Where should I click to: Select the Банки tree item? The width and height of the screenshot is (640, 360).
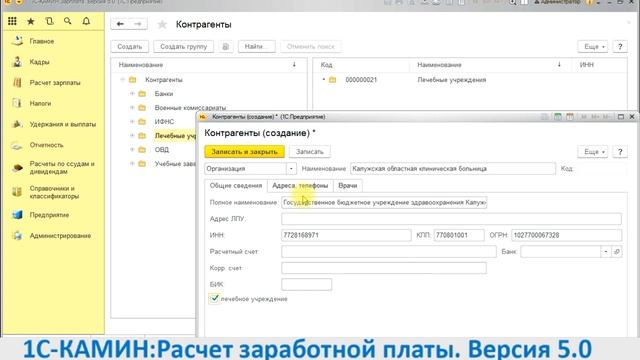coord(164,94)
